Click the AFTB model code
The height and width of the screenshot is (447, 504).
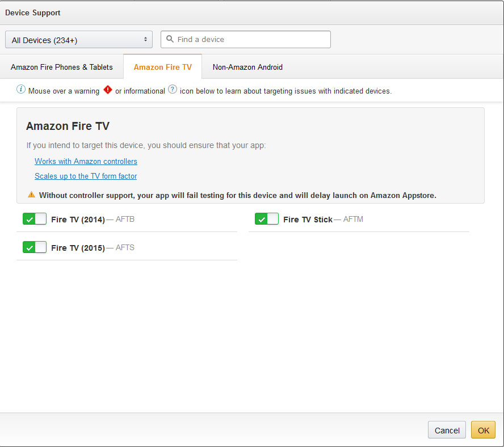[125, 219]
